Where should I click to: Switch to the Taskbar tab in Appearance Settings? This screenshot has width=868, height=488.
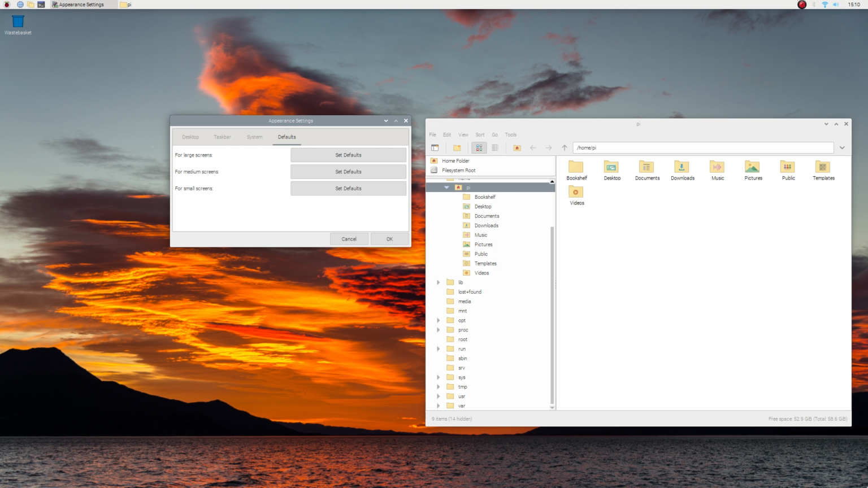222,137
